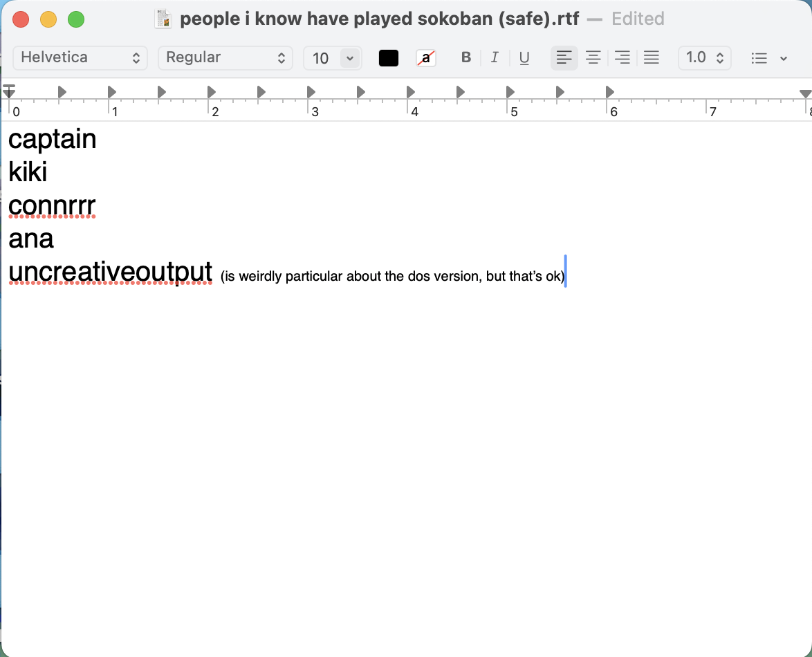
Task: Click the misspelled word connrrr
Action: point(52,205)
